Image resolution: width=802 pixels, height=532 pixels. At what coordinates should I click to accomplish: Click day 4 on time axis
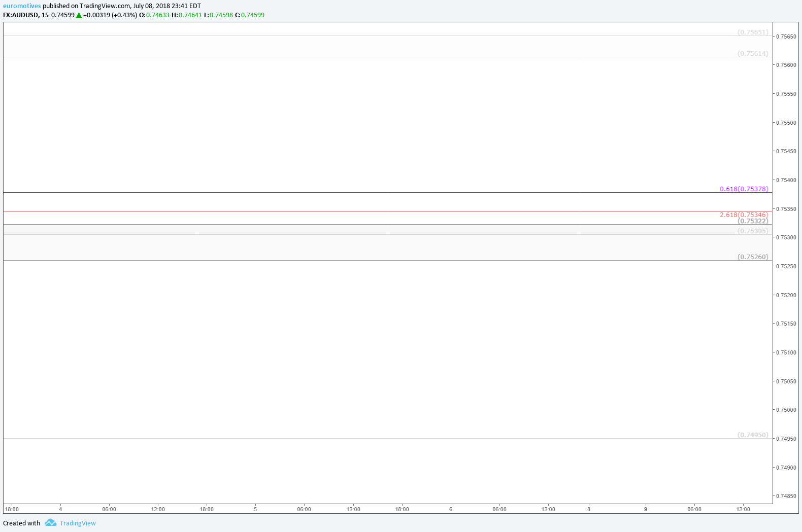pos(60,509)
